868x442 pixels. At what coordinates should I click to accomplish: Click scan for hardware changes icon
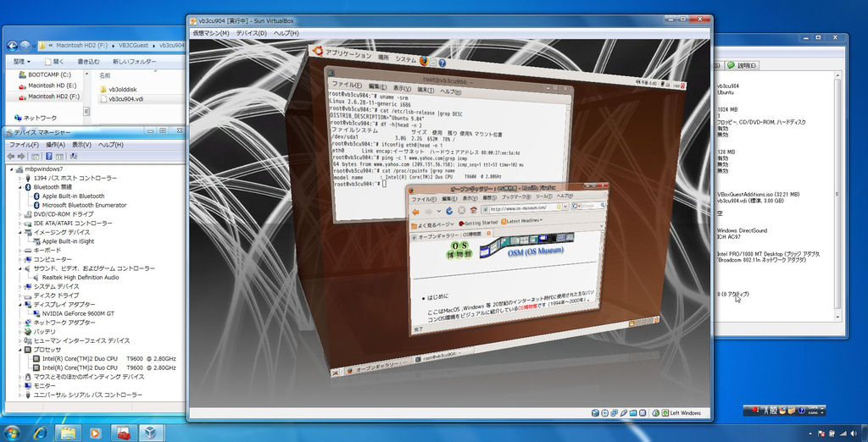[73, 157]
